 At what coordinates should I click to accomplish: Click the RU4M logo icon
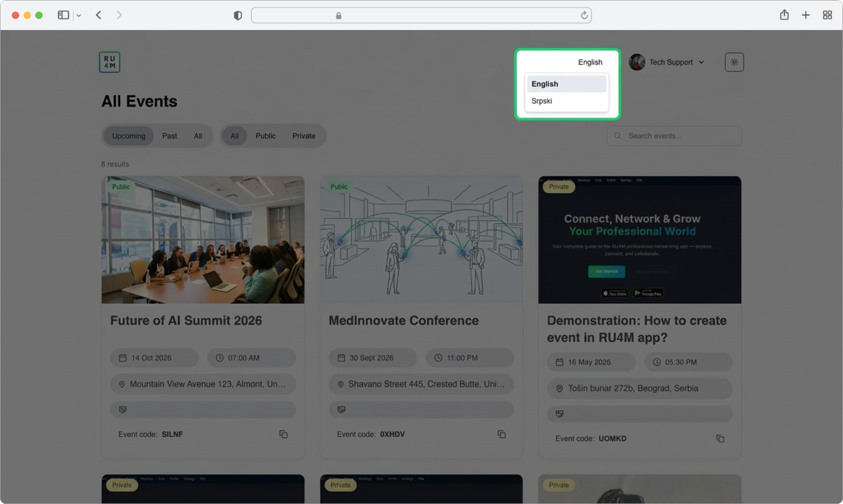110,62
